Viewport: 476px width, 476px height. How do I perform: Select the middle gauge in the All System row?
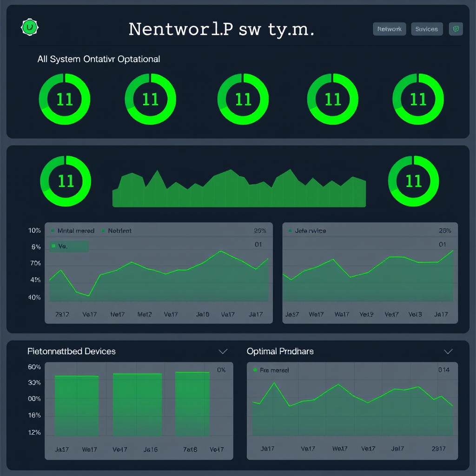point(243,99)
